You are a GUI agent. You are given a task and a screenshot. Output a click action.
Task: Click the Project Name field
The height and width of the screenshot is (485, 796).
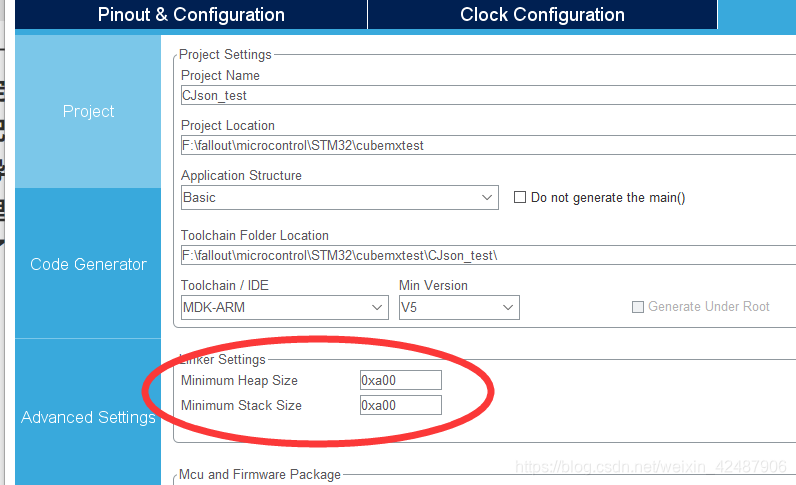[x=488, y=95]
